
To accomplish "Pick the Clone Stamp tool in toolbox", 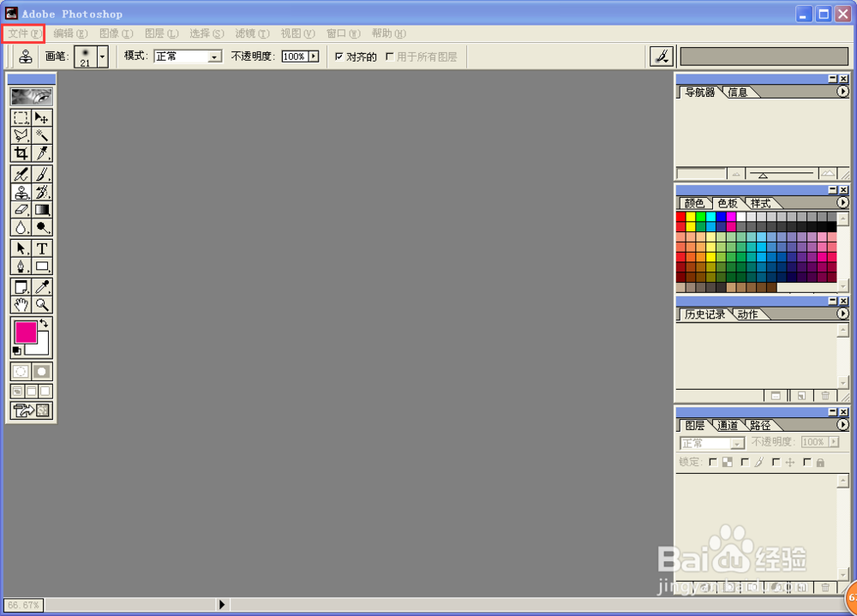I will pos(21,193).
